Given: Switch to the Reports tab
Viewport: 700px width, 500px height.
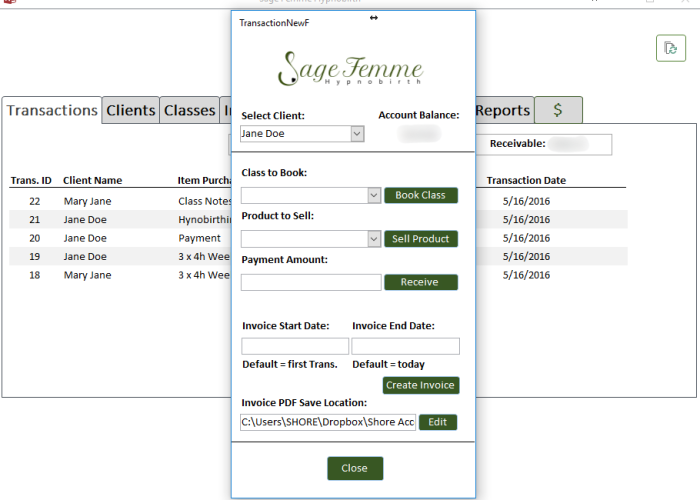Looking at the screenshot, I should click(x=502, y=110).
